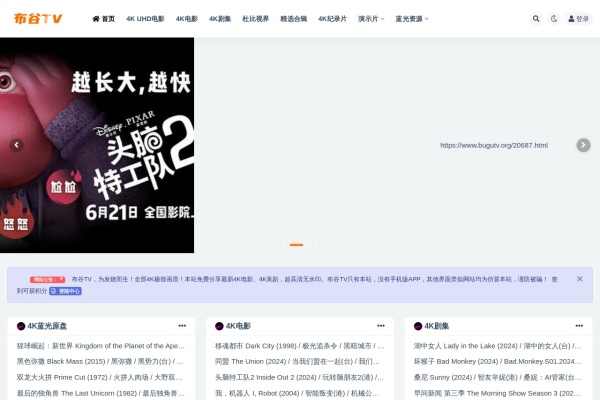Screen dimensions: 600x400
Task: Go to the 首页 home menu item
Action: [x=104, y=18]
